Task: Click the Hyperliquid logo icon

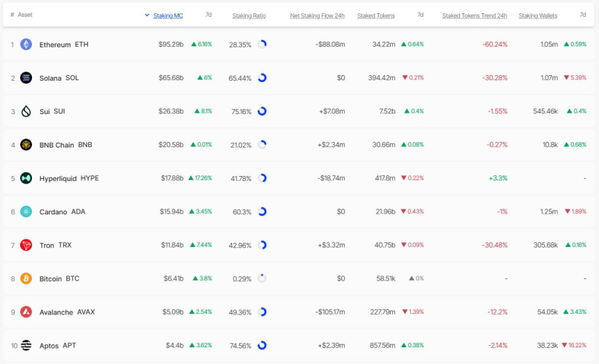Action: click(26, 178)
